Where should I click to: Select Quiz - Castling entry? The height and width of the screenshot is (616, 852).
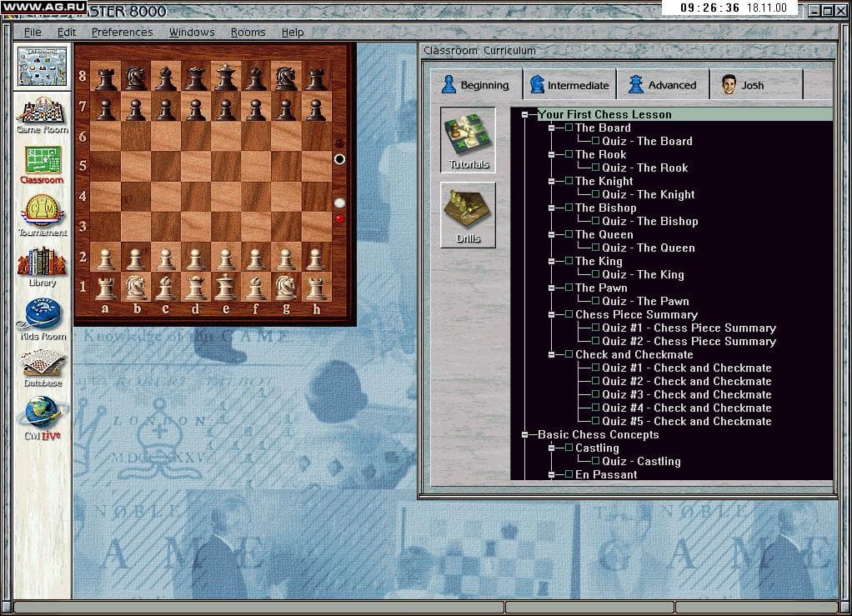tap(641, 461)
